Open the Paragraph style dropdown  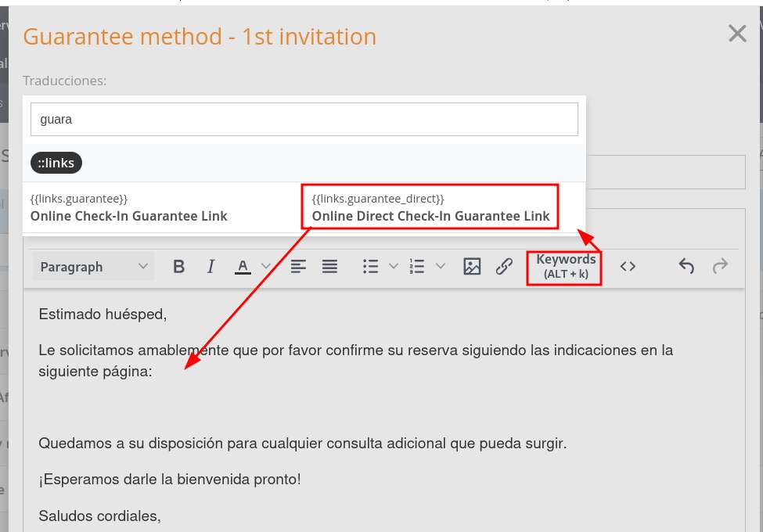tap(94, 267)
